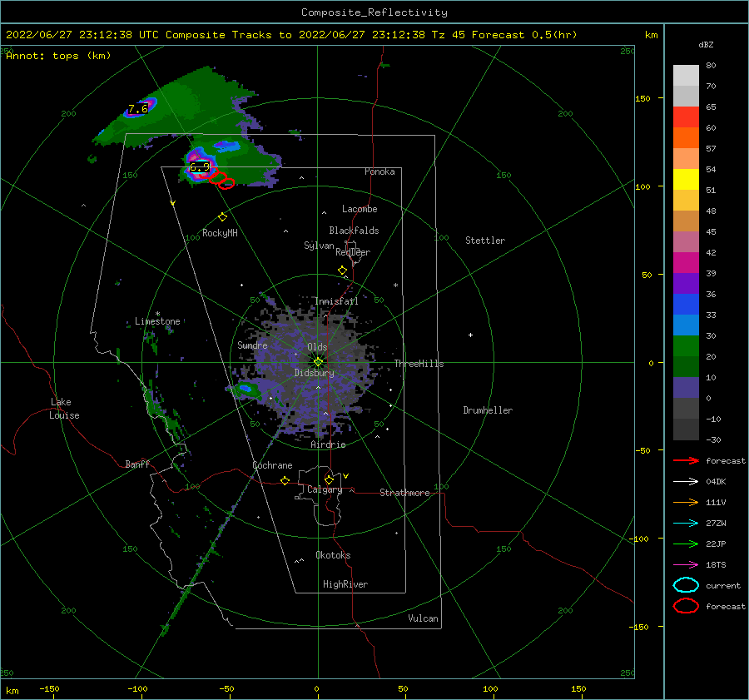The width and height of the screenshot is (749, 700).
Task: Click the yellow diamond marker near Cochrane
Action: [x=285, y=481]
